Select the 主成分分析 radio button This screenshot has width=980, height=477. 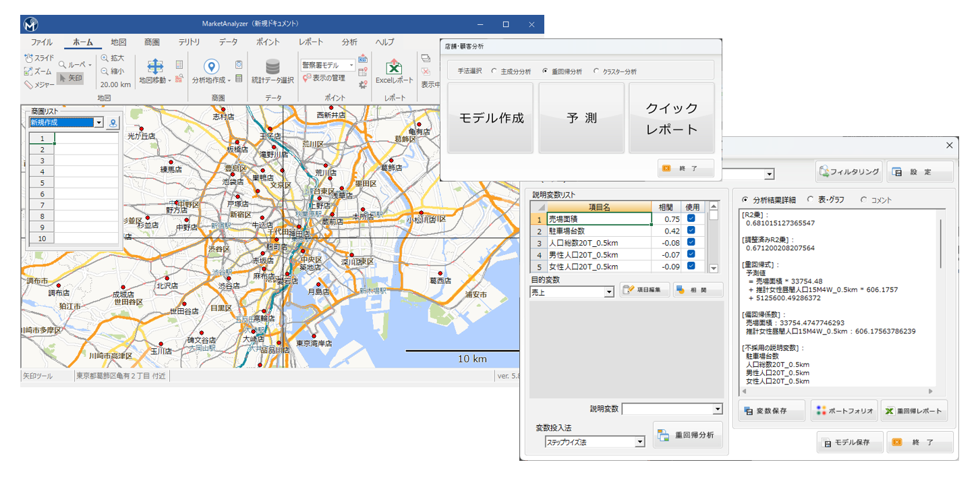[494, 71]
